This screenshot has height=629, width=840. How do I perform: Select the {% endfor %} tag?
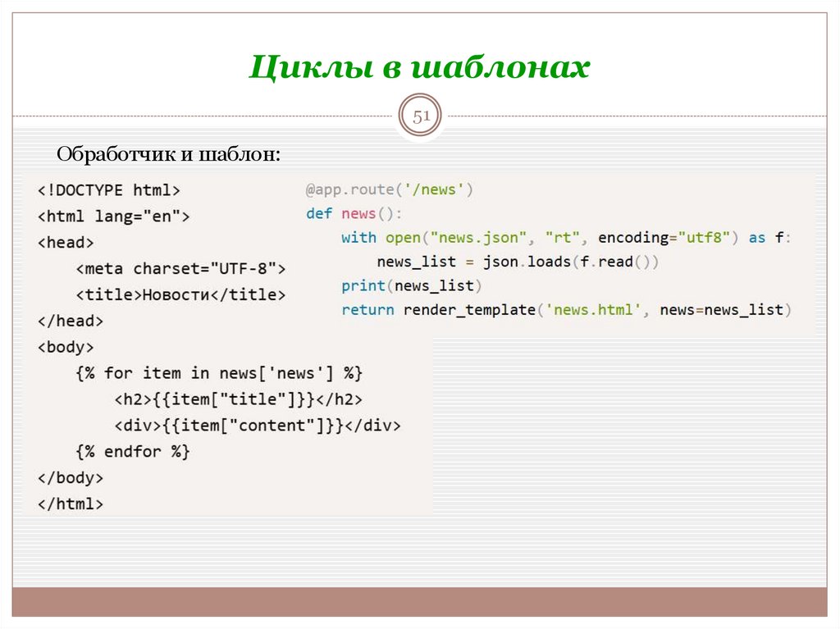(x=132, y=451)
